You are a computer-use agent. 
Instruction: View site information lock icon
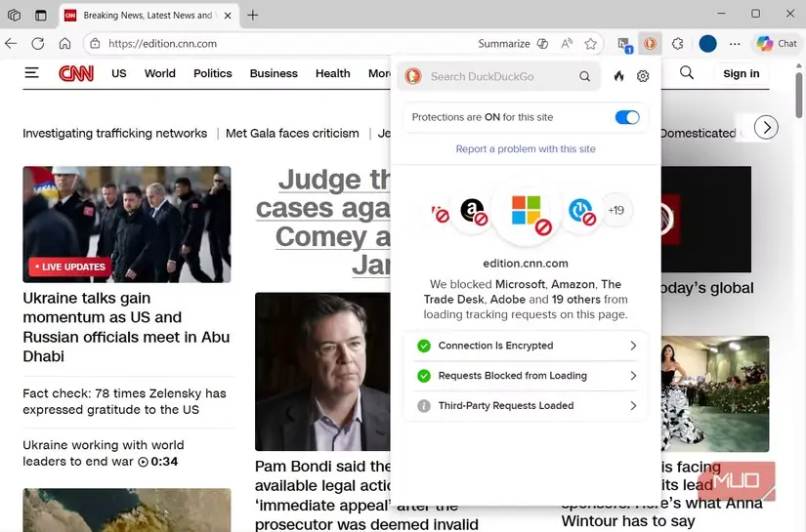click(x=95, y=44)
